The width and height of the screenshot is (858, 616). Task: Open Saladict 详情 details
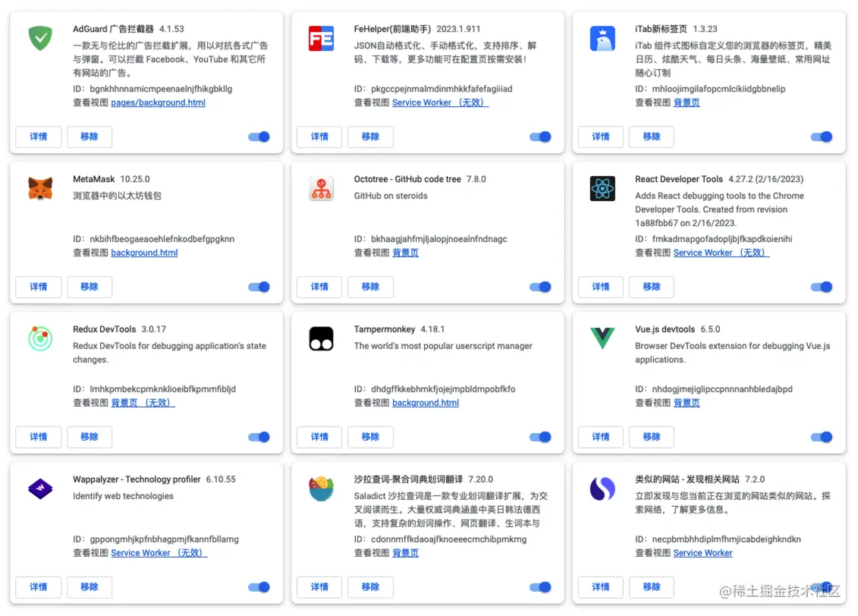pos(319,587)
